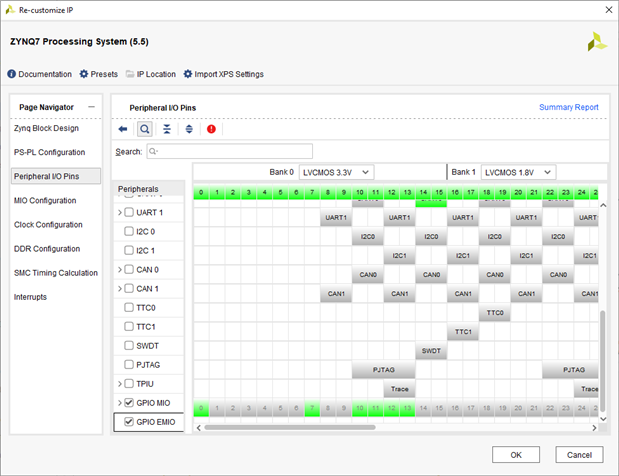Select the TTC0 pin block

pos(495,313)
